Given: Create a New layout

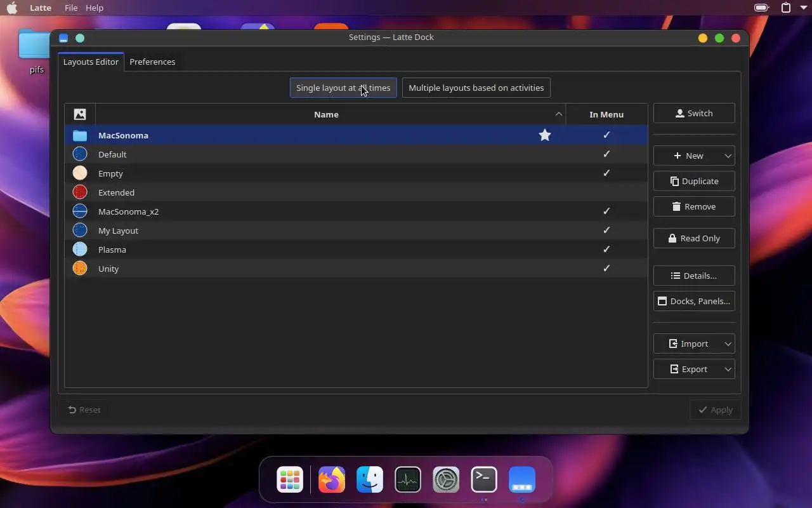Looking at the screenshot, I should (x=688, y=156).
